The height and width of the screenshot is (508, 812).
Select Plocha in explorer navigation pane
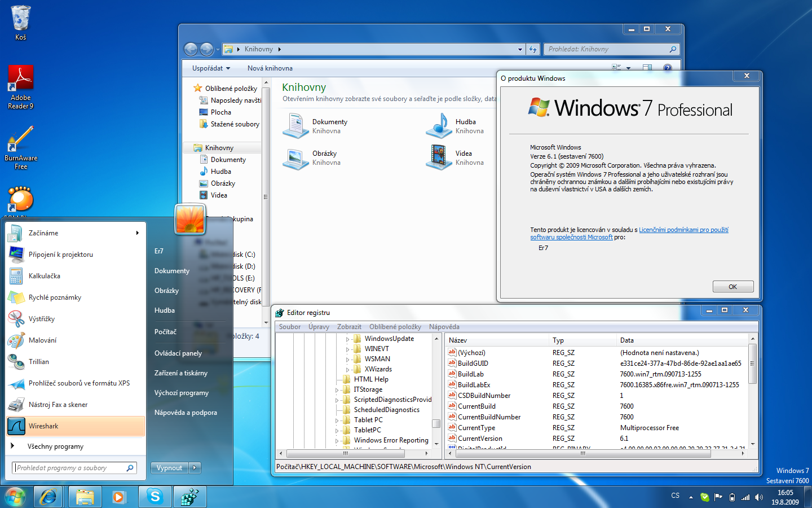(x=221, y=112)
